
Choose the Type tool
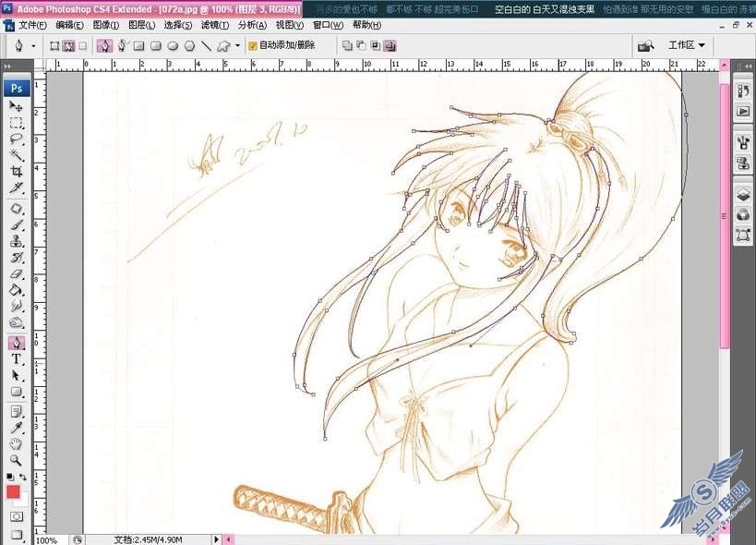pos(16,358)
